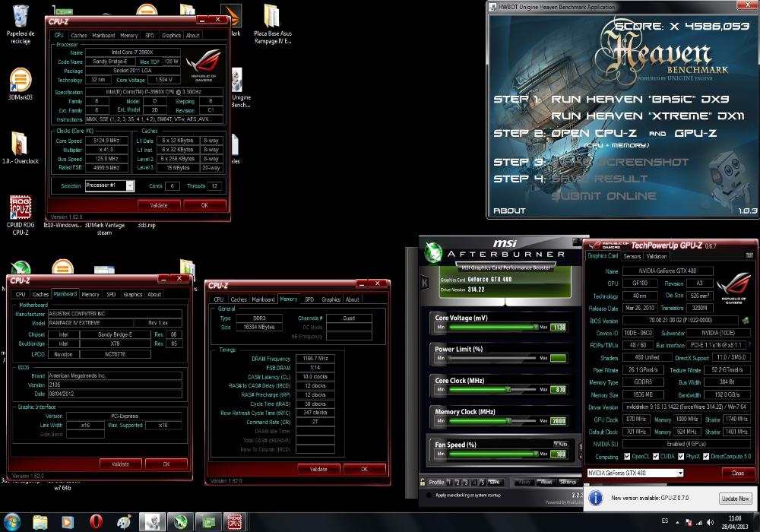Open the Caches tab in the top CPU-Z window
Screen dimensions: 760x532
78,36
